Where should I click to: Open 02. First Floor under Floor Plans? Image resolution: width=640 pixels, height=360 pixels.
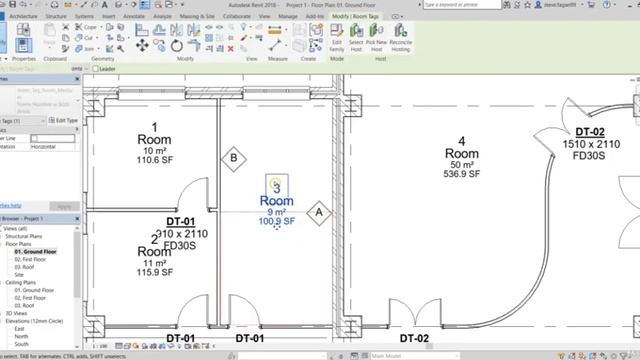[x=30, y=259]
